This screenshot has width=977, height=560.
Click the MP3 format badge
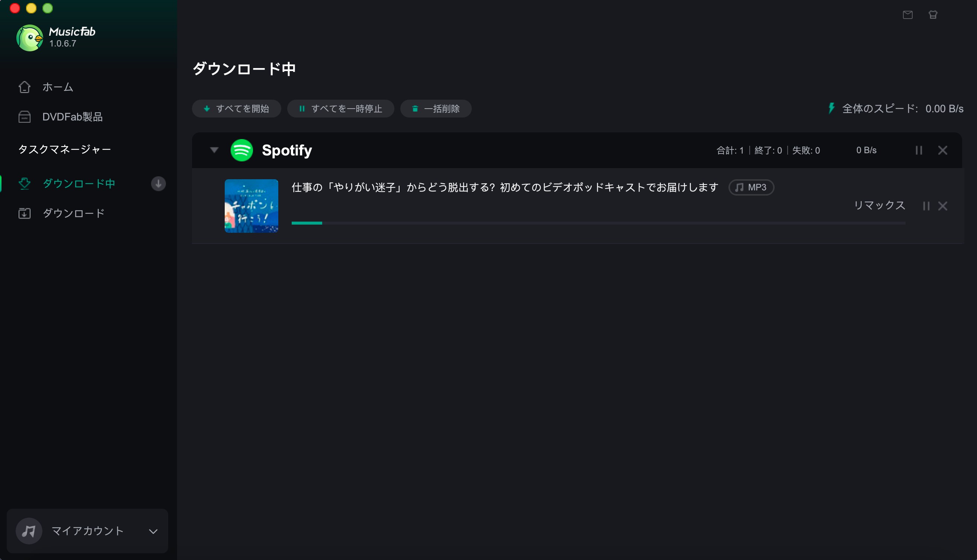(x=751, y=187)
